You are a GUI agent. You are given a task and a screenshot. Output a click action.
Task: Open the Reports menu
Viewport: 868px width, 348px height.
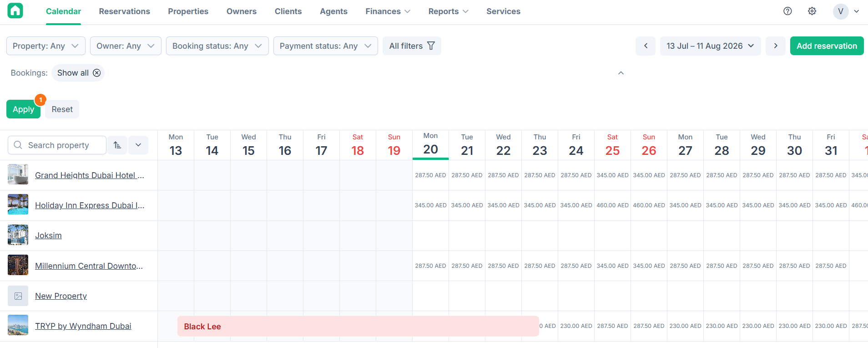pos(449,11)
